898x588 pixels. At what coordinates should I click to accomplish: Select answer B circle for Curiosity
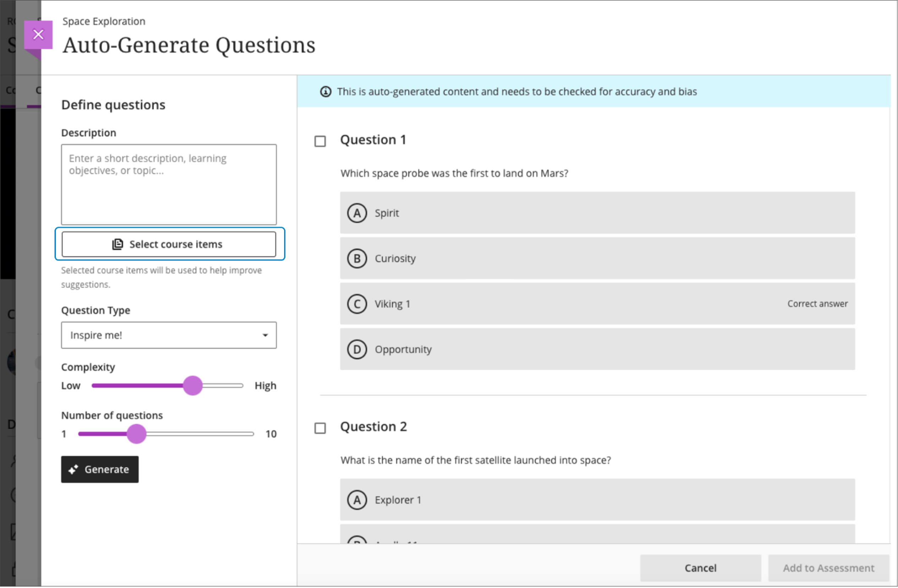click(357, 258)
